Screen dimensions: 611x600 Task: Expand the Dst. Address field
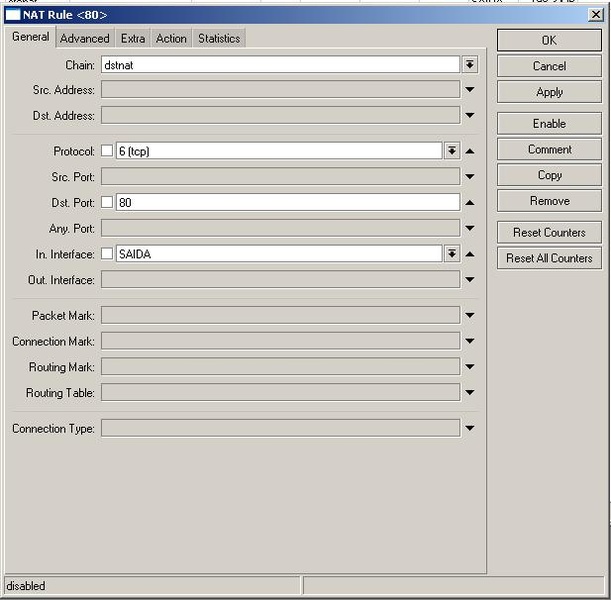coord(470,115)
